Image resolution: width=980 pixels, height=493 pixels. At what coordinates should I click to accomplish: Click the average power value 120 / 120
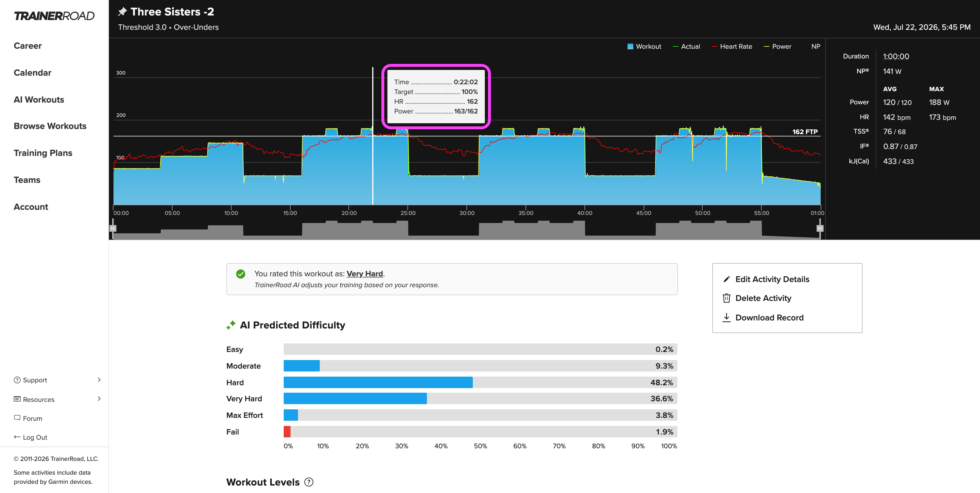pyautogui.click(x=897, y=102)
